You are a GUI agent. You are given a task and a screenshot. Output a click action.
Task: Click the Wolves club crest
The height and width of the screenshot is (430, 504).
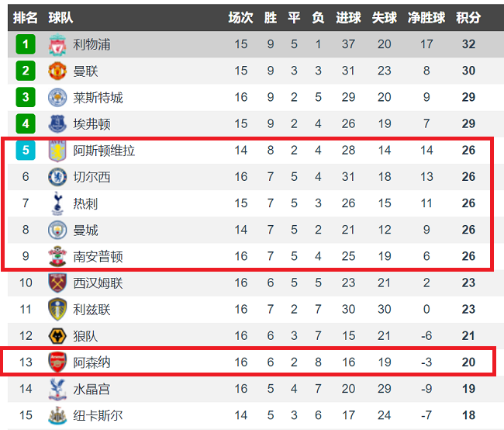coord(57,336)
